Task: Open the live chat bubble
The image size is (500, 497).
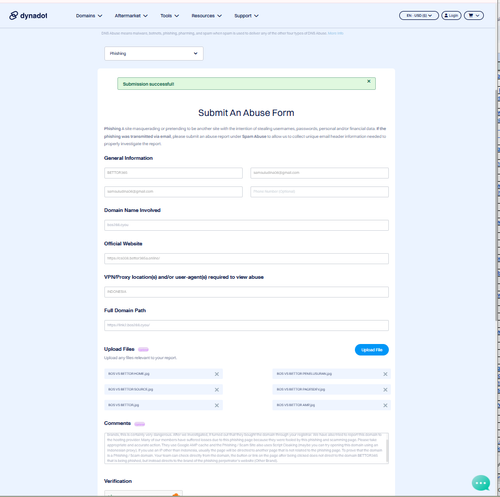Action: click(x=481, y=483)
